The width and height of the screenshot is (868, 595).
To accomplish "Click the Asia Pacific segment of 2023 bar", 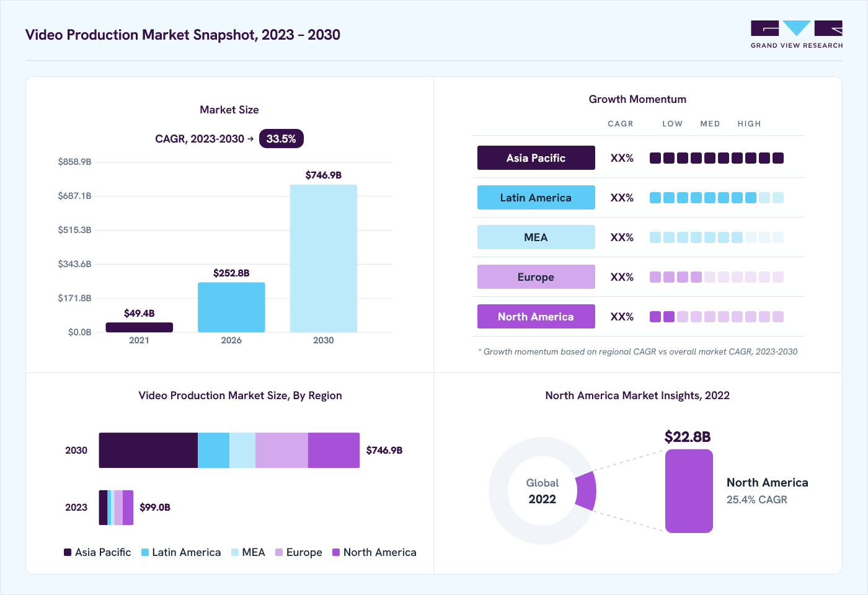I will tap(103, 508).
